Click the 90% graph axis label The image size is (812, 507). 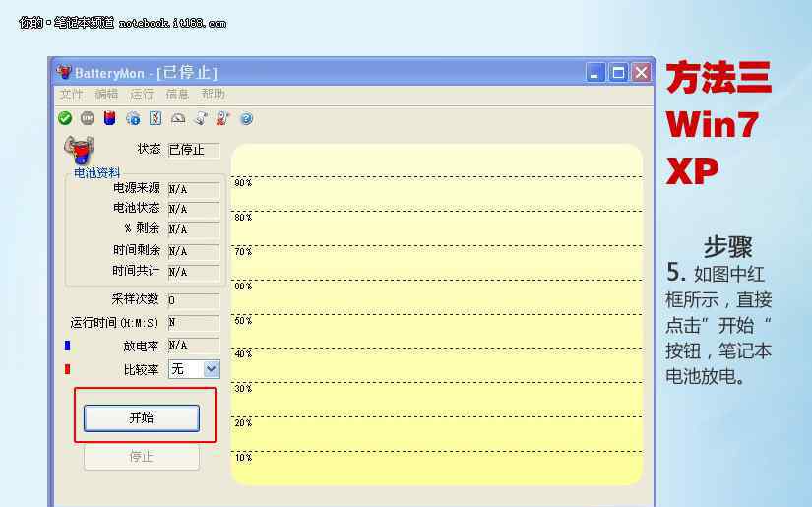pyautogui.click(x=243, y=183)
